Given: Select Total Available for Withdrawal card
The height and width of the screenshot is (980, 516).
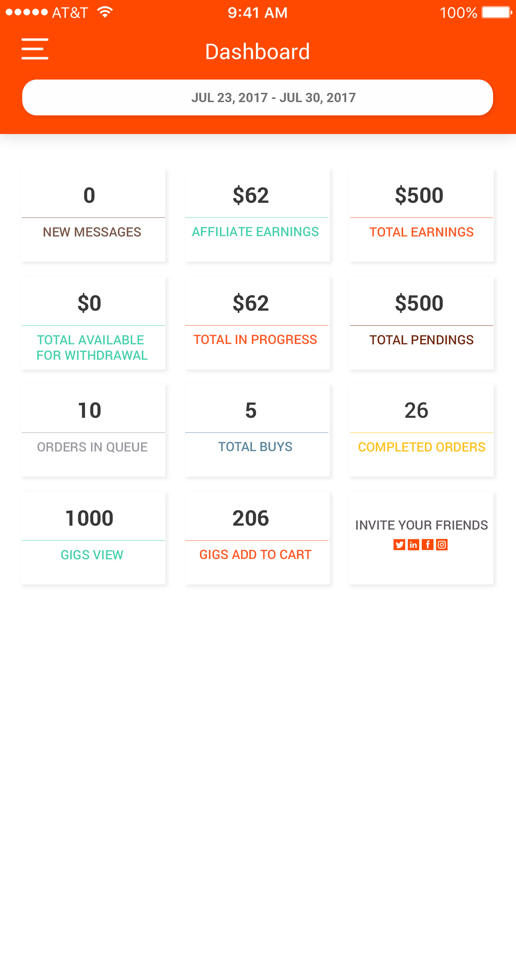Looking at the screenshot, I should 93,323.
